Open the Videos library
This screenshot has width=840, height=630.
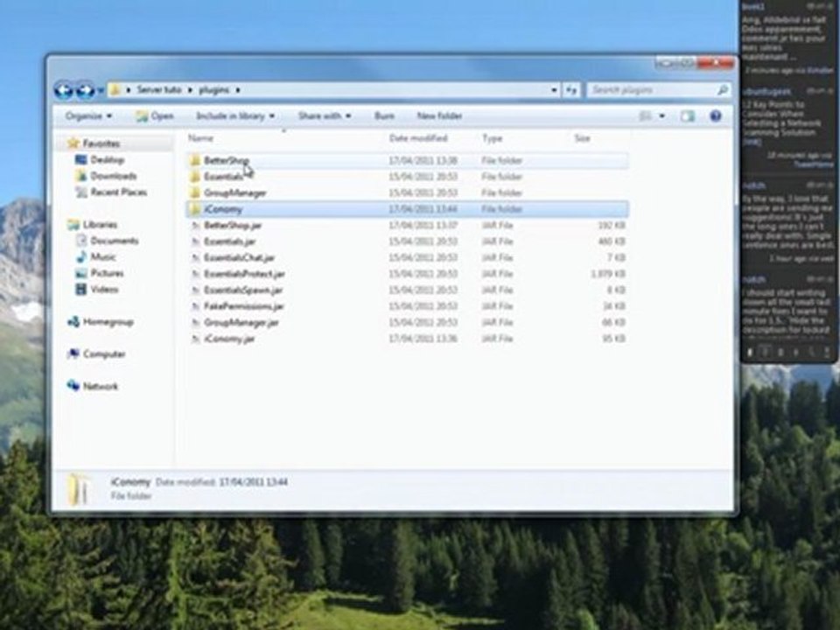(x=104, y=290)
